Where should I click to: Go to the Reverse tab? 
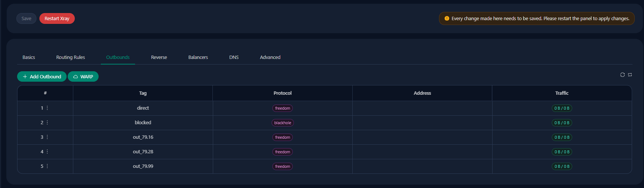tap(159, 57)
